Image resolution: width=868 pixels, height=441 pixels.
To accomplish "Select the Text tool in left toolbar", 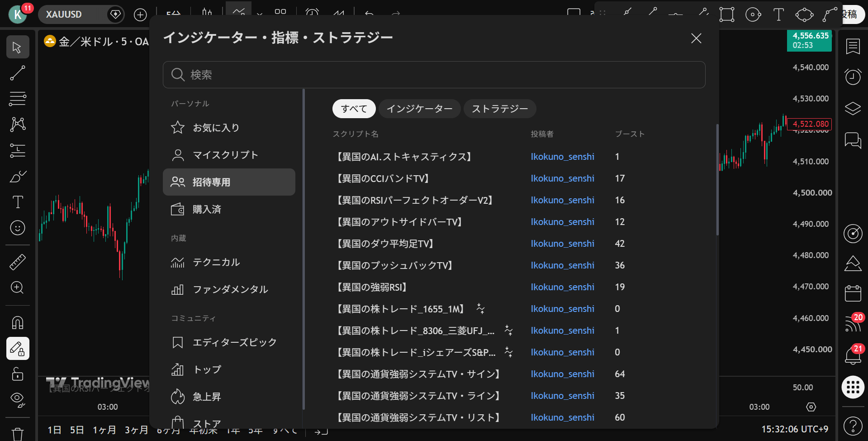I will pos(18,202).
